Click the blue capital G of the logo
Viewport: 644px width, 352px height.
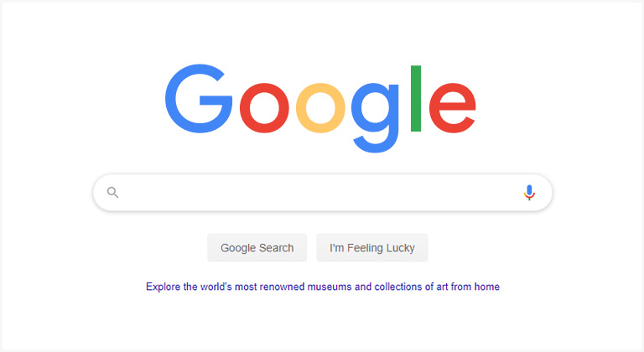(199, 99)
